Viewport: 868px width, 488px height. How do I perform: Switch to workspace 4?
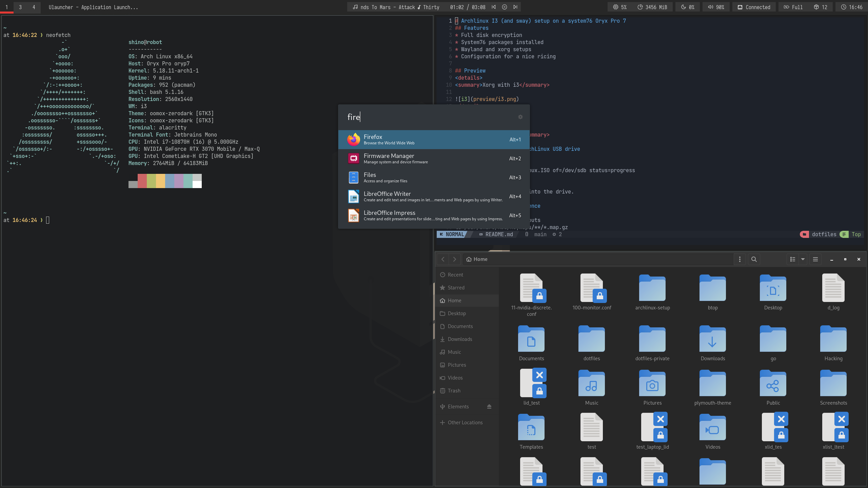pos(34,7)
